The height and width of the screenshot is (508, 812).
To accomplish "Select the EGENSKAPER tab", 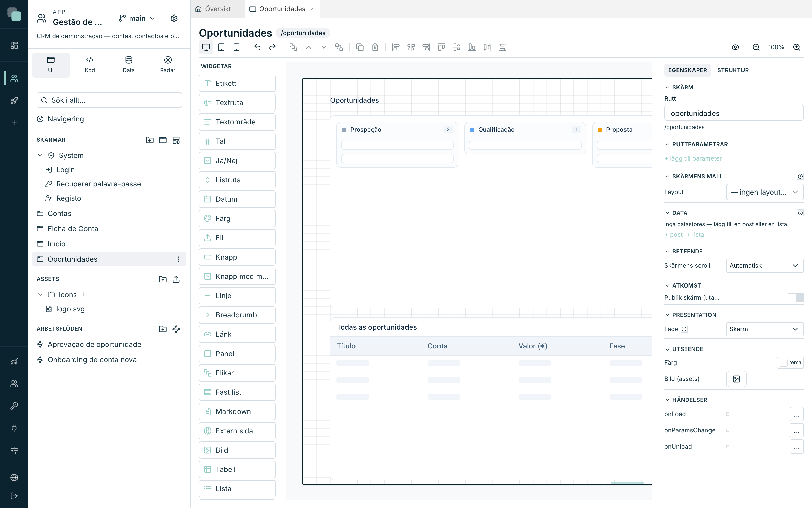I will click(687, 70).
